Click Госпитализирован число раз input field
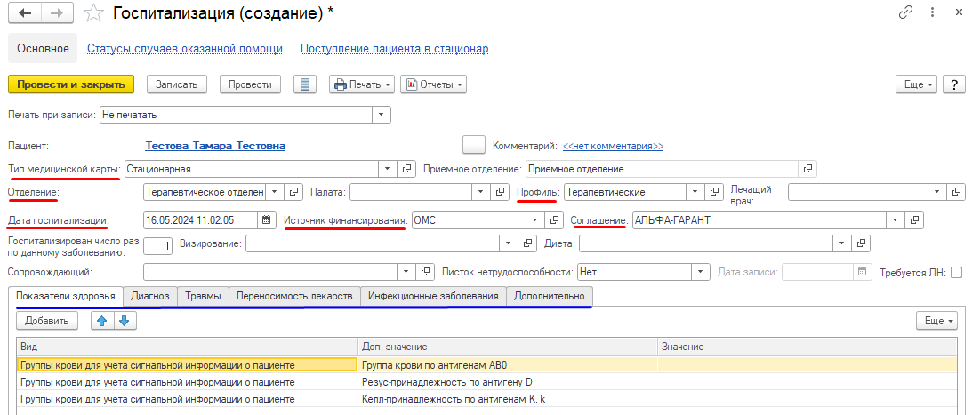The width and height of the screenshot is (980, 415). coord(158,245)
